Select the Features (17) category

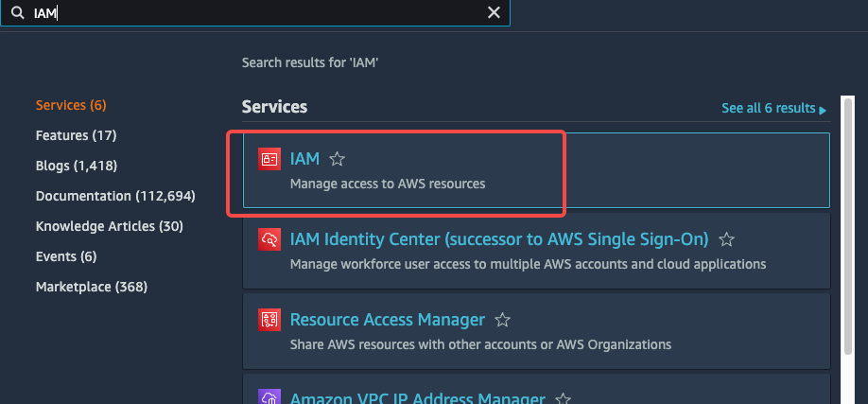pos(76,135)
